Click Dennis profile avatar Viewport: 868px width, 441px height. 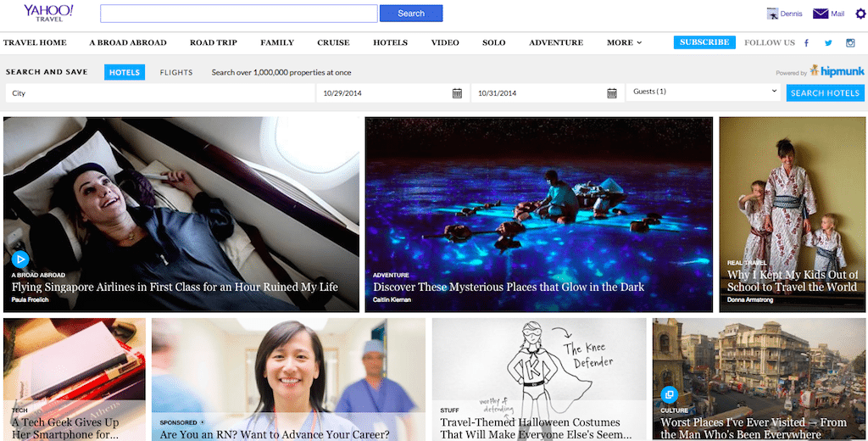coord(772,14)
